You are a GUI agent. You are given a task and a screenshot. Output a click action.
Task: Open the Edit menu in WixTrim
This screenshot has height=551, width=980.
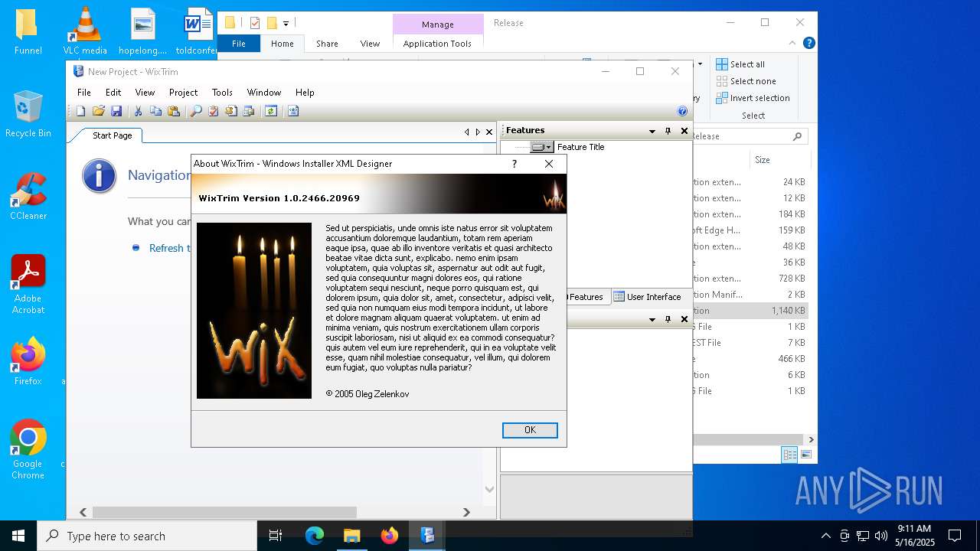tap(113, 92)
